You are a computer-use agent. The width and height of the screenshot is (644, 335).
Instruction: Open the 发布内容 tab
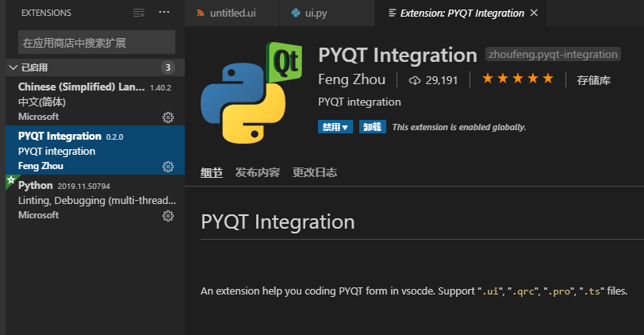[257, 172]
